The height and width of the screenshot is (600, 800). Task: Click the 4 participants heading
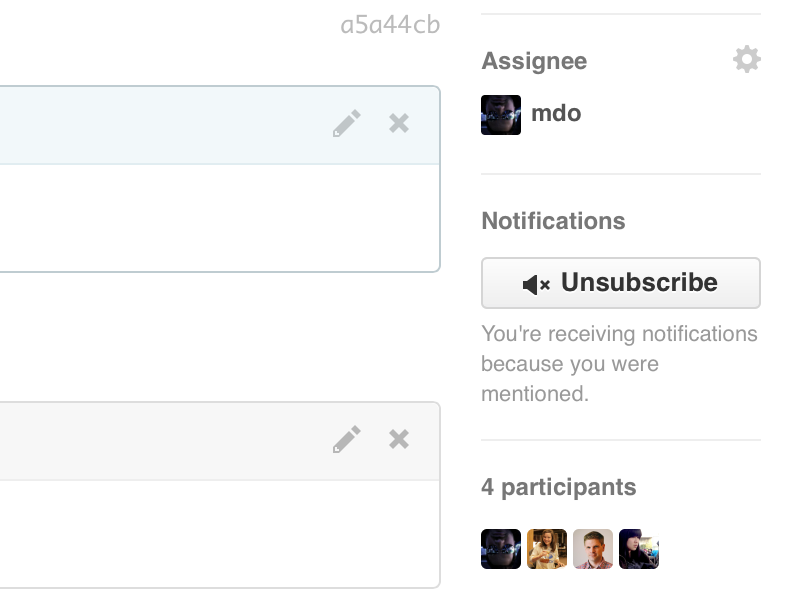pyautogui.click(x=558, y=487)
